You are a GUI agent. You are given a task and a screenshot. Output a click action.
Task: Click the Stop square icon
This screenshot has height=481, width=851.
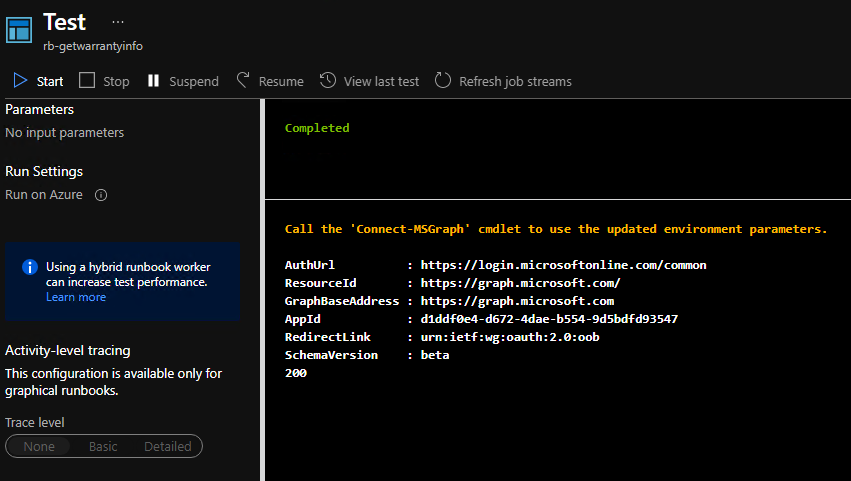(87, 80)
